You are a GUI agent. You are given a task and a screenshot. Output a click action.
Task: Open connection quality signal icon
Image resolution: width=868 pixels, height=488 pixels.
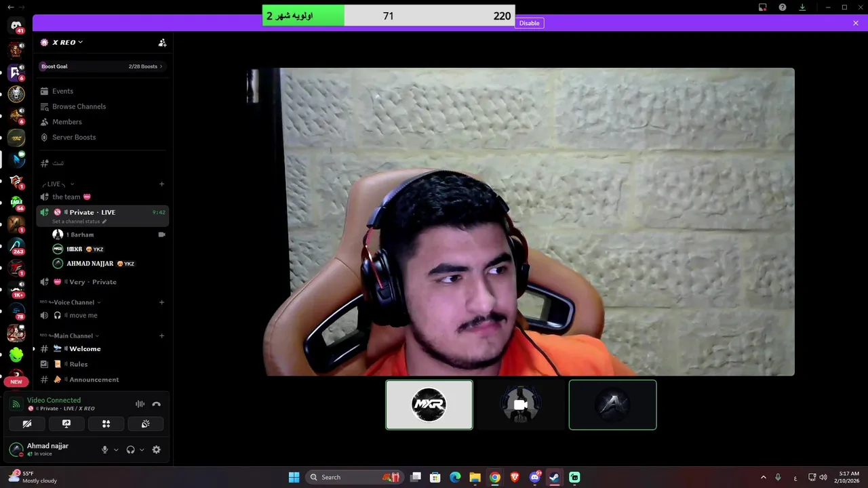tap(16, 404)
